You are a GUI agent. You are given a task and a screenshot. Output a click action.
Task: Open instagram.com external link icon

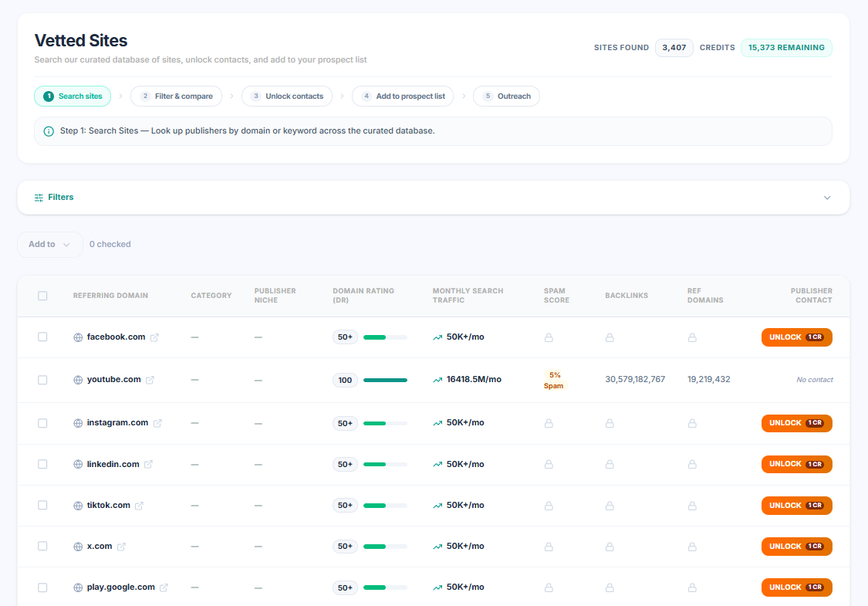click(157, 423)
